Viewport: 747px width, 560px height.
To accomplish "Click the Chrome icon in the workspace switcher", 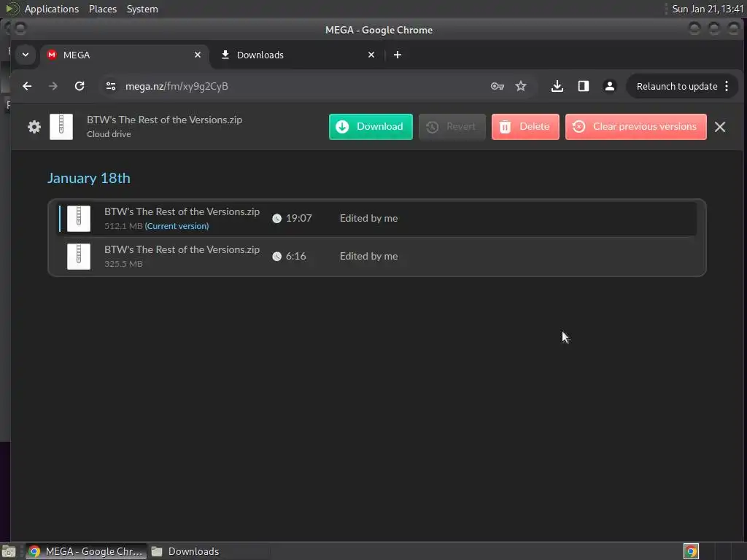I will coord(691,551).
